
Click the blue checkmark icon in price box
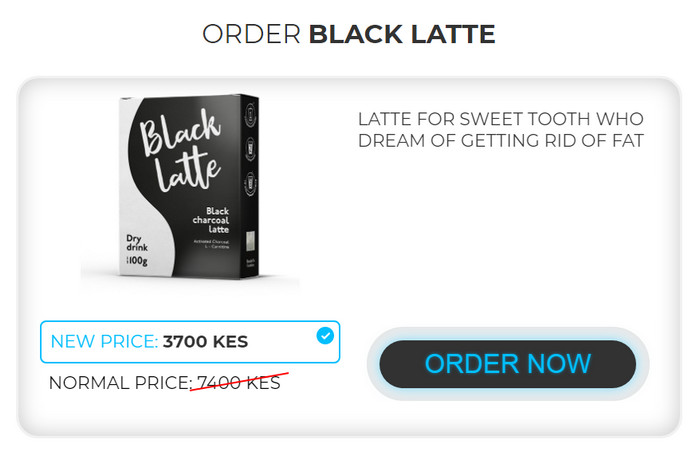pos(325,336)
